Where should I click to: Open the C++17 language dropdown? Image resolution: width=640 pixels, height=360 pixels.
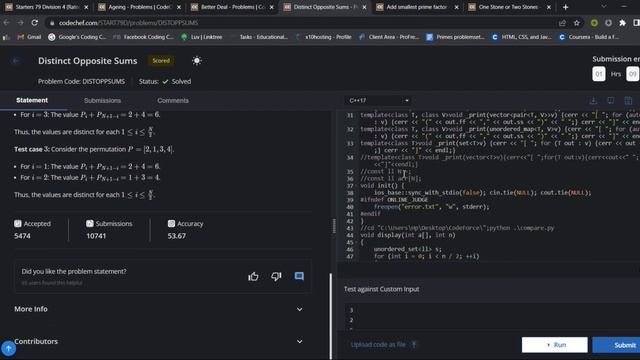click(x=378, y=100)
